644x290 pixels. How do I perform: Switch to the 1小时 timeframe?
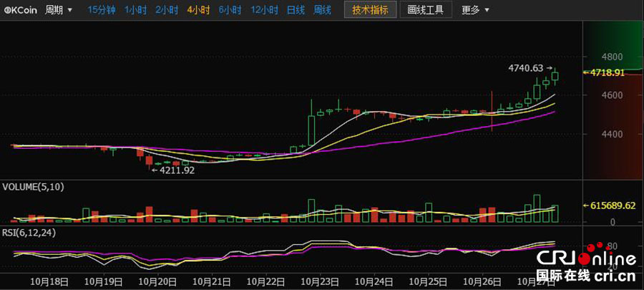tap(135, 11)
